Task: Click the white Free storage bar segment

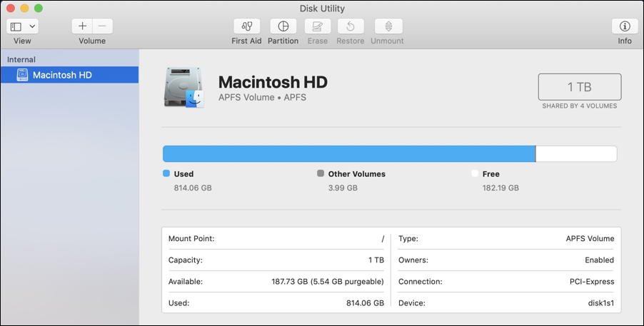Action: tap(576, 153)
